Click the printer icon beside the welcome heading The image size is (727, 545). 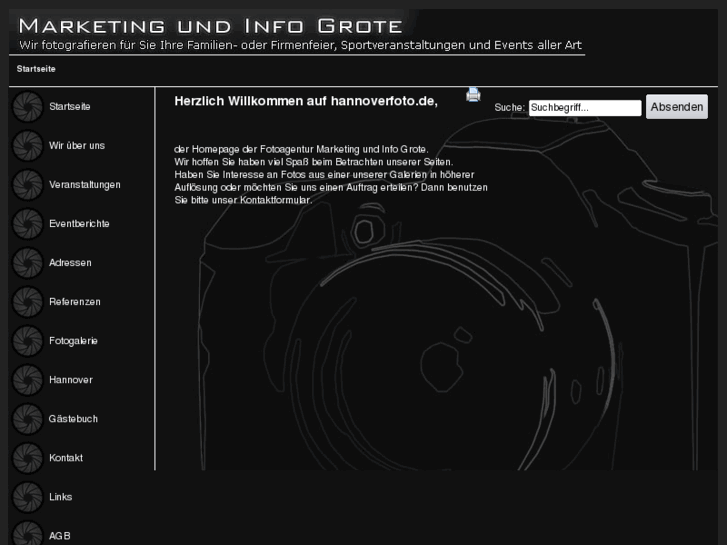tap(473, 95)
